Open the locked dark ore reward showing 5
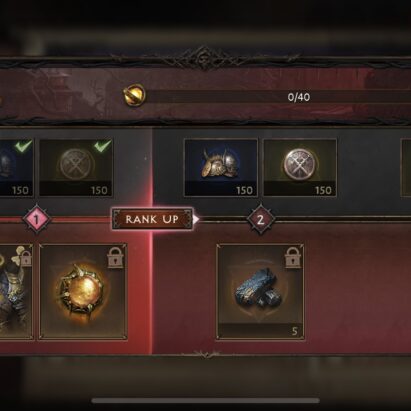This screenshot has width=411, height=411. coord(260,292)
